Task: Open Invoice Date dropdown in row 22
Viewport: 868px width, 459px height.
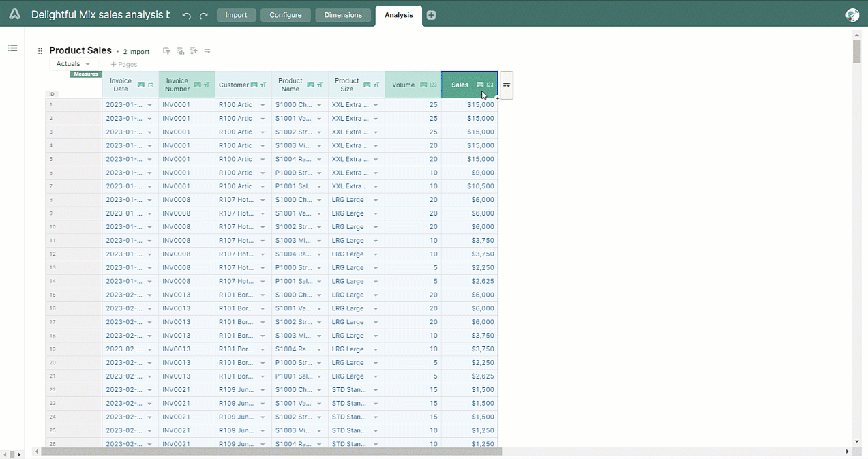Action: click(149, 390)
